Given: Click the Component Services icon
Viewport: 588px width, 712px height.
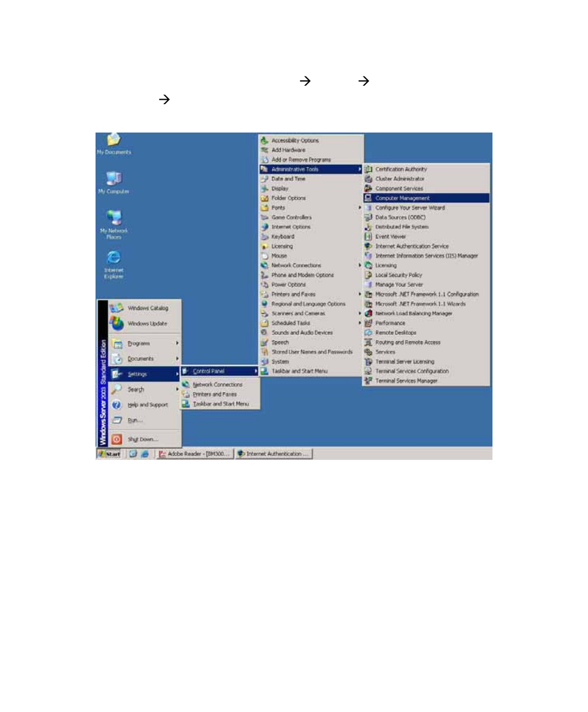Looking at the screenshot, I should [x=368, y=189].
